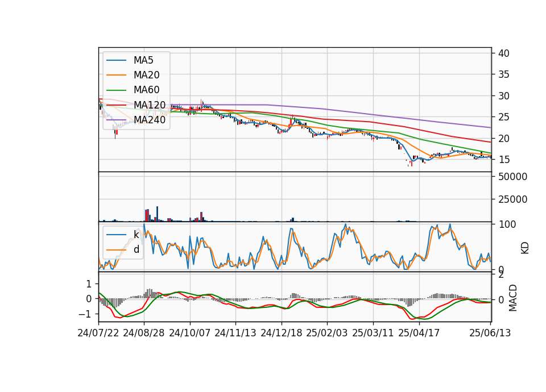Image resolution: width=546 pixels, height=392 pixels.
Task: Click the MA60 legend label
Action: click(x=146, y=90)
